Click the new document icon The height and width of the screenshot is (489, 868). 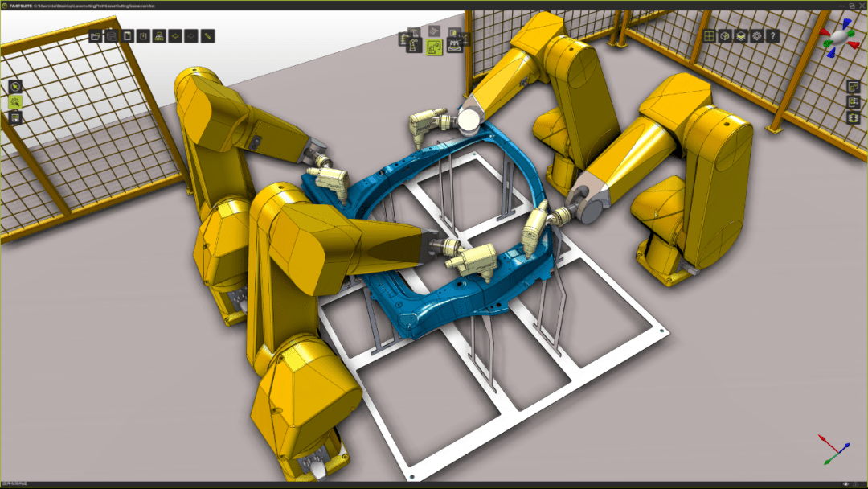tap(127, 36)
